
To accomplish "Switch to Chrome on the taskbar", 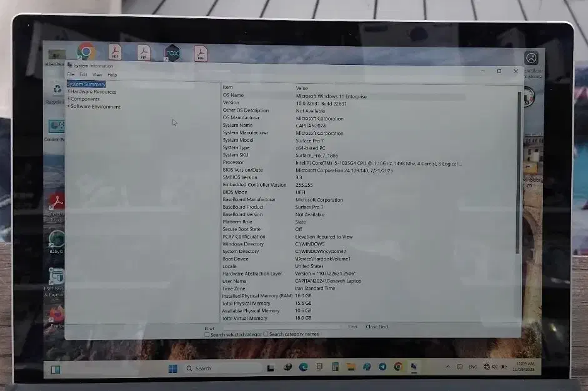I will 398,367.
